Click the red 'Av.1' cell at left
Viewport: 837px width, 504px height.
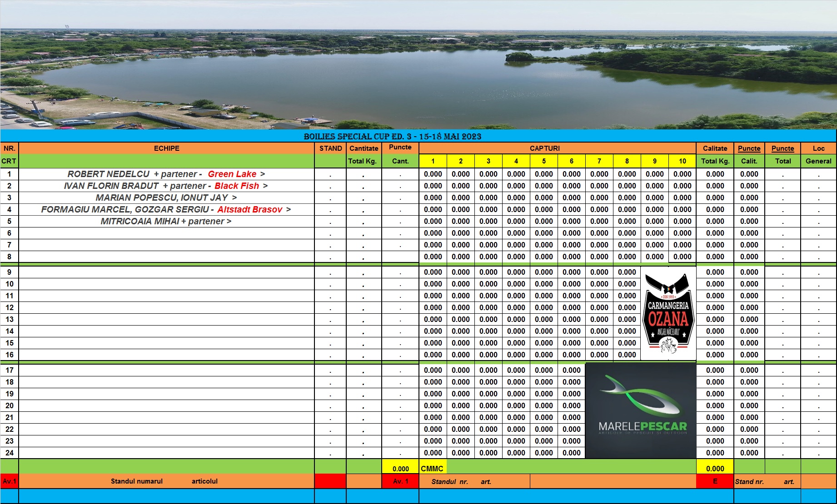click(x=10, y=481)
